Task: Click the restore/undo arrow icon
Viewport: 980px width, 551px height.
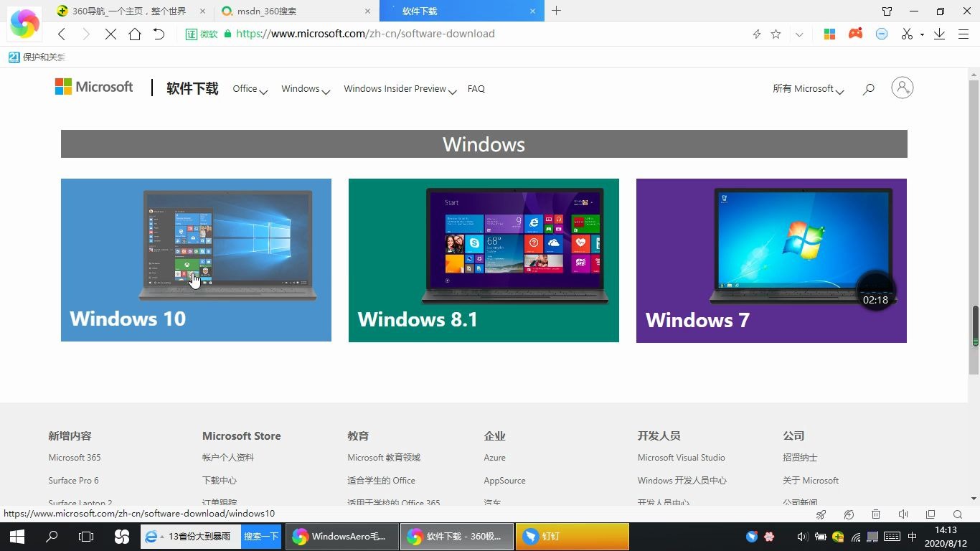Action: [159, 34]
